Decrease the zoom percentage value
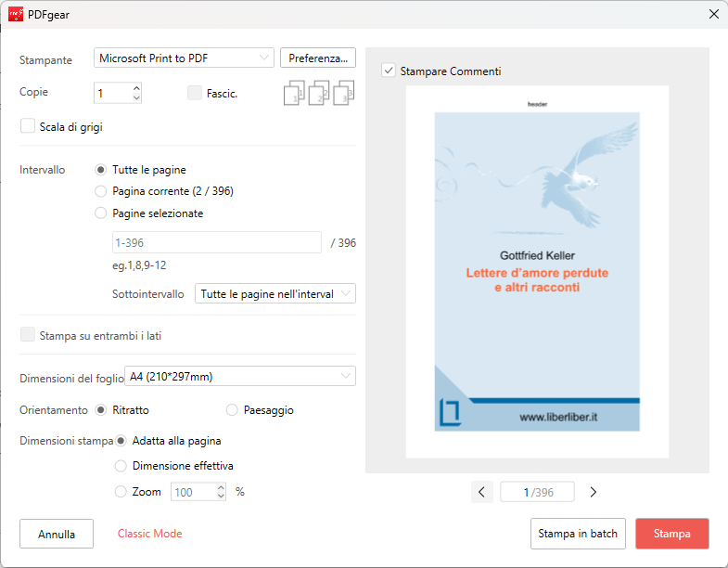The height and width of the screenshot is (568, 728). [x=221, y=496]
